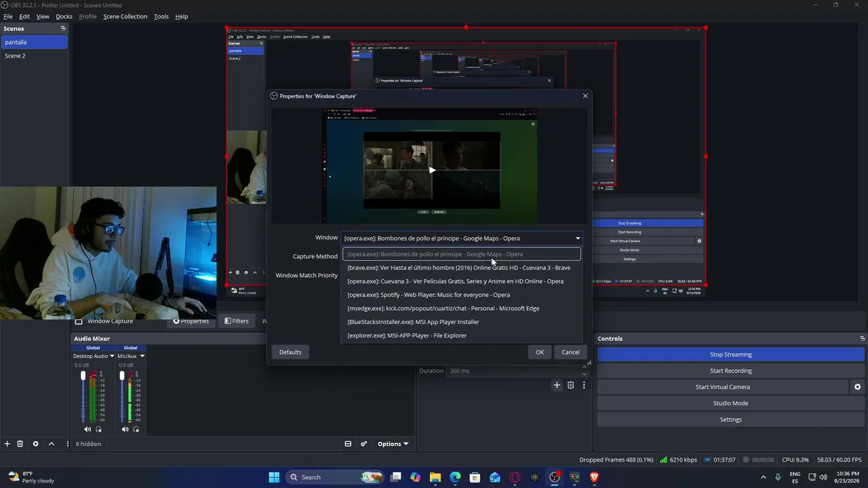Reset properties with the Defaults button
Screen dimensions: 868x488
tap(290, 352)
